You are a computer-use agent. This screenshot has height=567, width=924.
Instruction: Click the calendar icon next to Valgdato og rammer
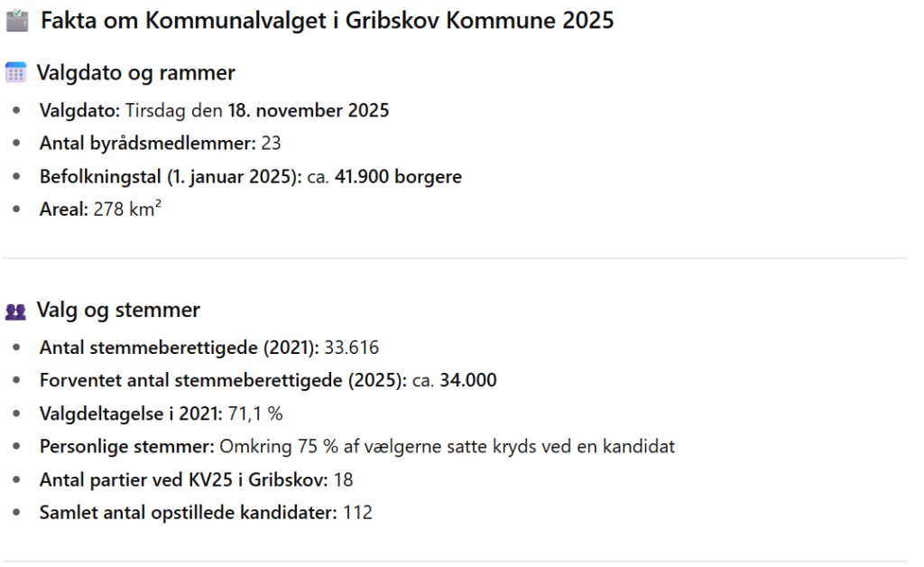(x=15, y=73)
